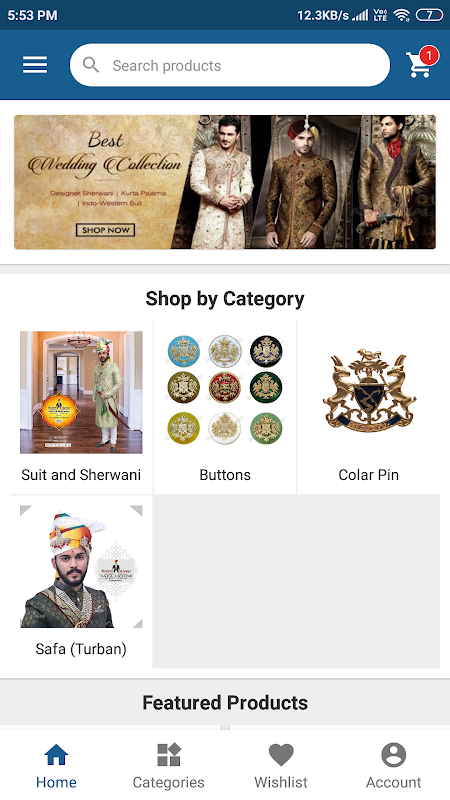Tap the Wishlist heart icon
450x800 pixels.
point(281,755)
